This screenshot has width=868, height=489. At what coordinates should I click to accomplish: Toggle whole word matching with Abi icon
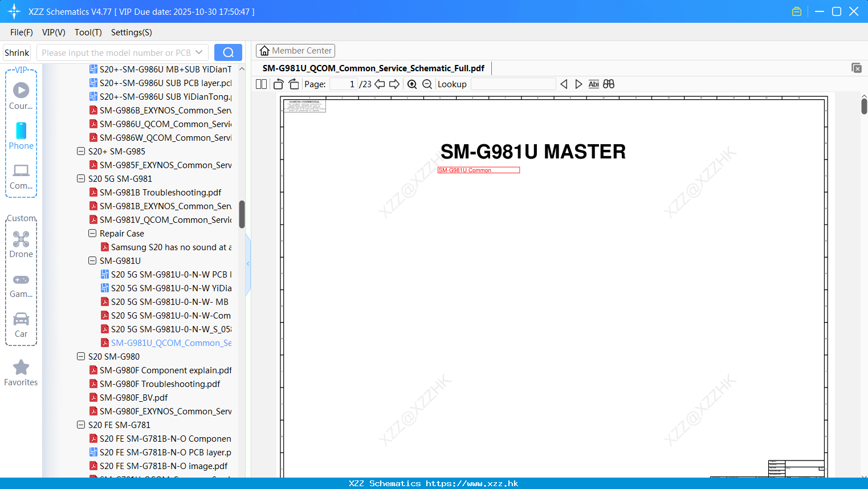pyautogui.click(x=593, y=84)
